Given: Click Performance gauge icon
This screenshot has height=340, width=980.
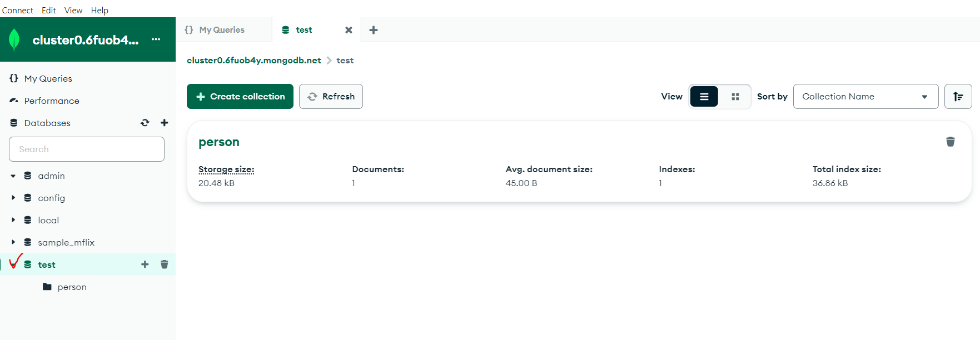Looking at the screenshot, I should pos(14,101).
